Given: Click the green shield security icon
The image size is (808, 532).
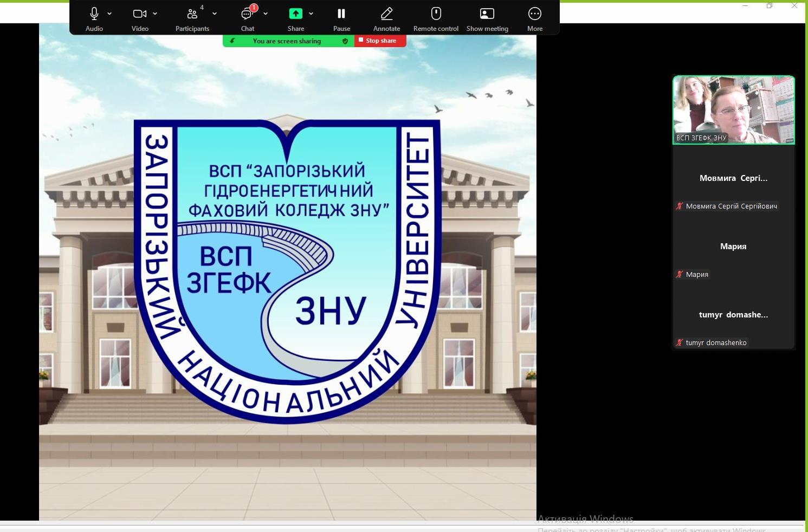Looking at the screenshot, I should (345, 41).
